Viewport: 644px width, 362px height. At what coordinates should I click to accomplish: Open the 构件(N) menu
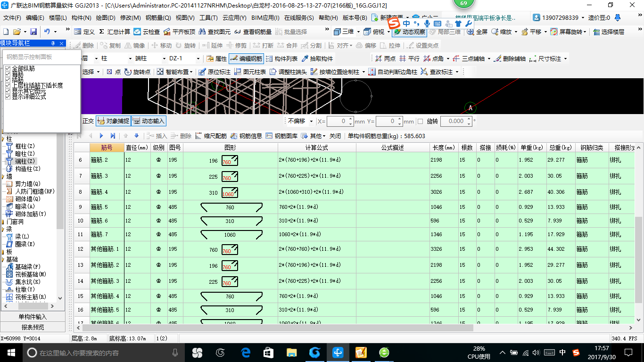[81, 18]
